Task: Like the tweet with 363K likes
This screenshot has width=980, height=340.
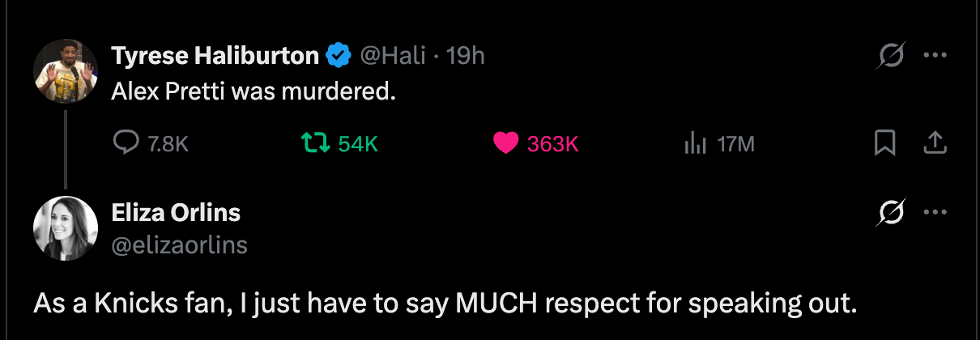Action: (x=505, y=144)
